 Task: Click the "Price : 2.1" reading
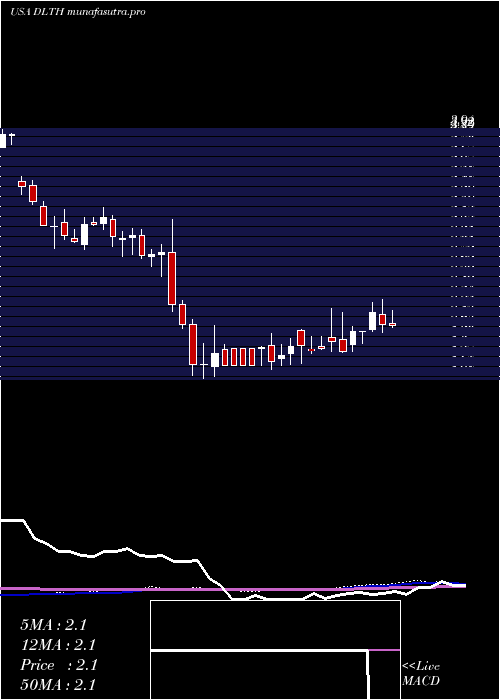pyautogui.click(x=58, y=665)
